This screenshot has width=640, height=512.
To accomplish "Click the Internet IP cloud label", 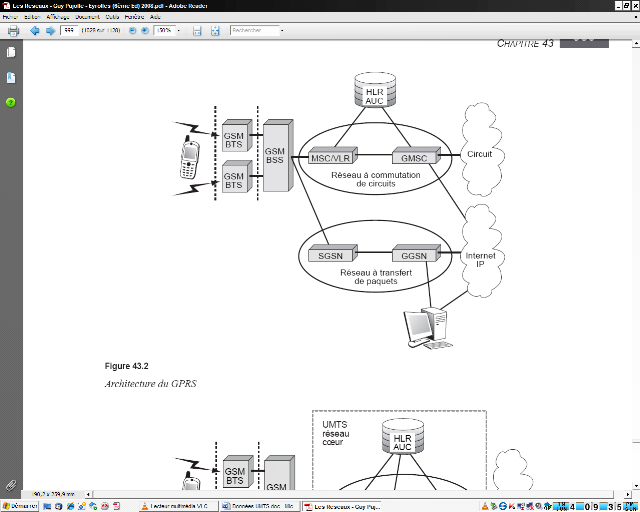I will click(x=480, y=260).
